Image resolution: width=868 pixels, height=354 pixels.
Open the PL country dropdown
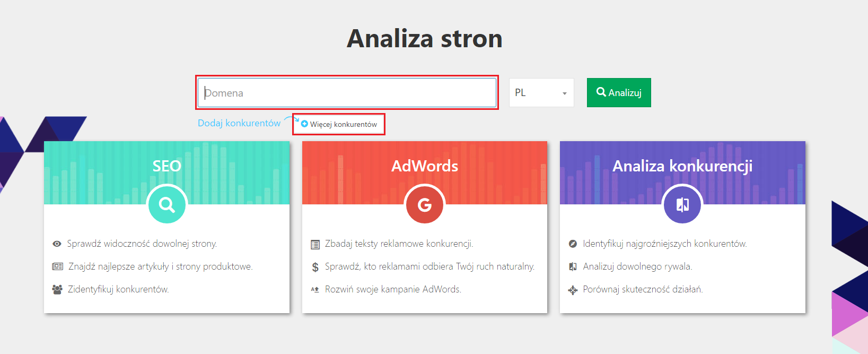[x=541, y=93]
